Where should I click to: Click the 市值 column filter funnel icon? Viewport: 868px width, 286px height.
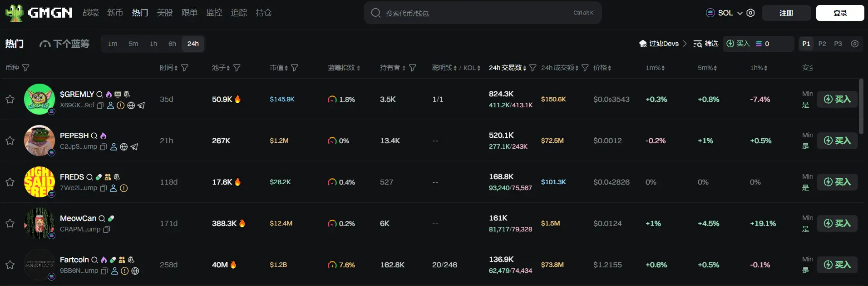click(x=295, y=68)
